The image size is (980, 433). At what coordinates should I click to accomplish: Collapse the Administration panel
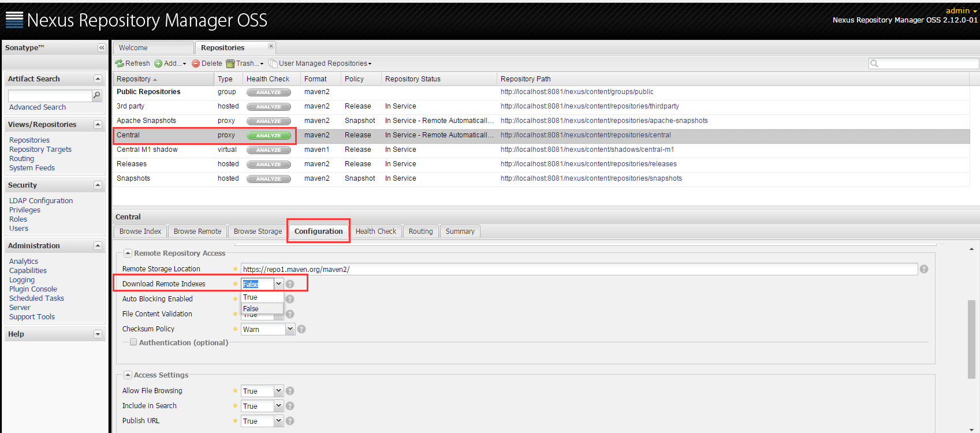(98, 246)
